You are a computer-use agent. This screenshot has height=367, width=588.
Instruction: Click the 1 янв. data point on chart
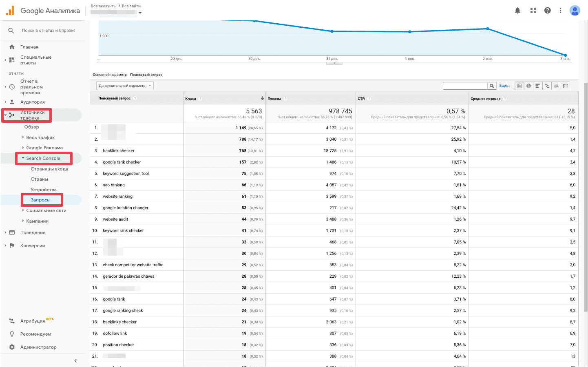[x=410, y=32]
